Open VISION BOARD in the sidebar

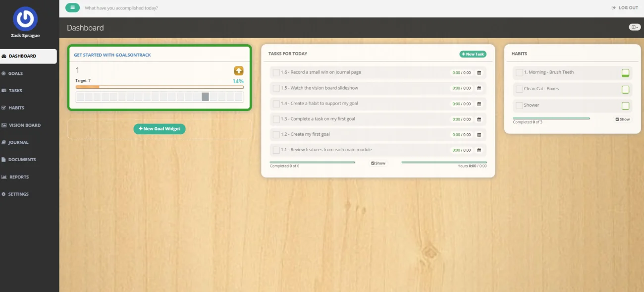click(x=28, y=125)
